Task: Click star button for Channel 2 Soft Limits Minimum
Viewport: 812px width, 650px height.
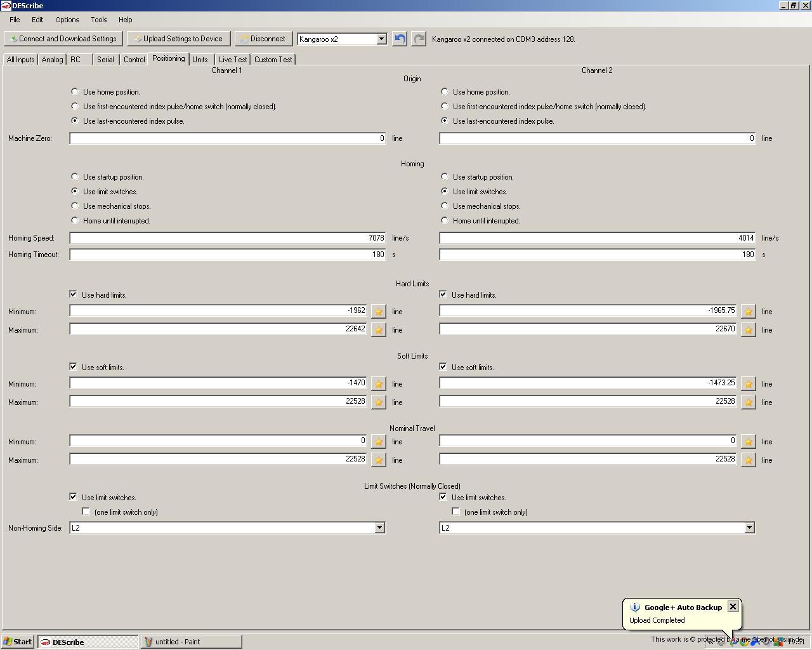Action: click(x=749, y=384)
